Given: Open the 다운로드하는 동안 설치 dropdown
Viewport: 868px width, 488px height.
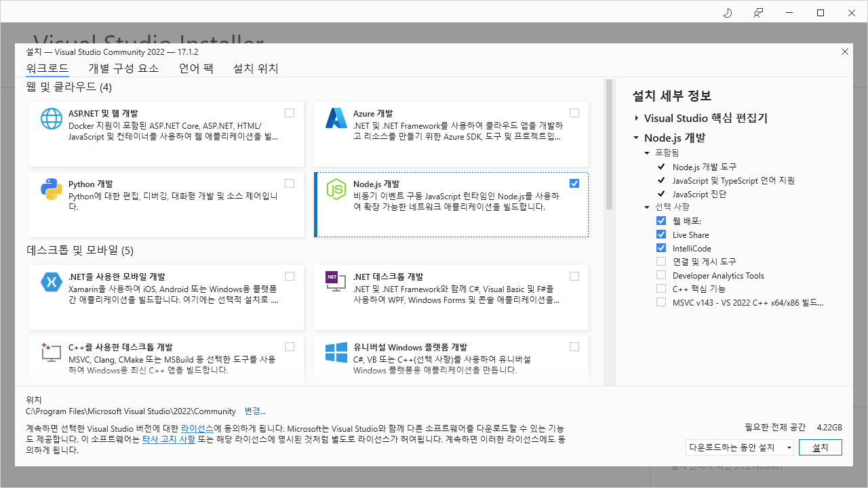Looking at the screenshot, I should 740,447.
